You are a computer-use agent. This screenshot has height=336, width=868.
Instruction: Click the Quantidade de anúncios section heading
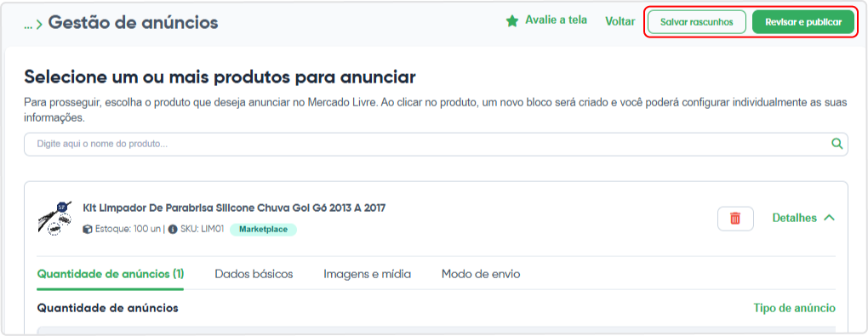pyautogui.click(x=107, y=308)
